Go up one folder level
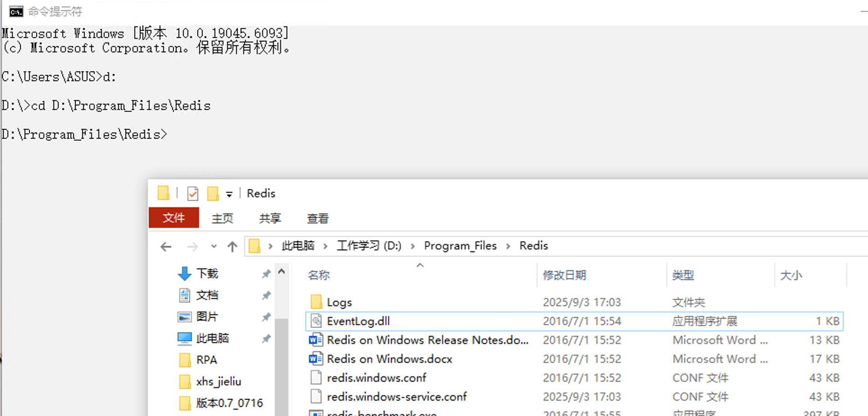The image size is (868, 416). (232, 246)
